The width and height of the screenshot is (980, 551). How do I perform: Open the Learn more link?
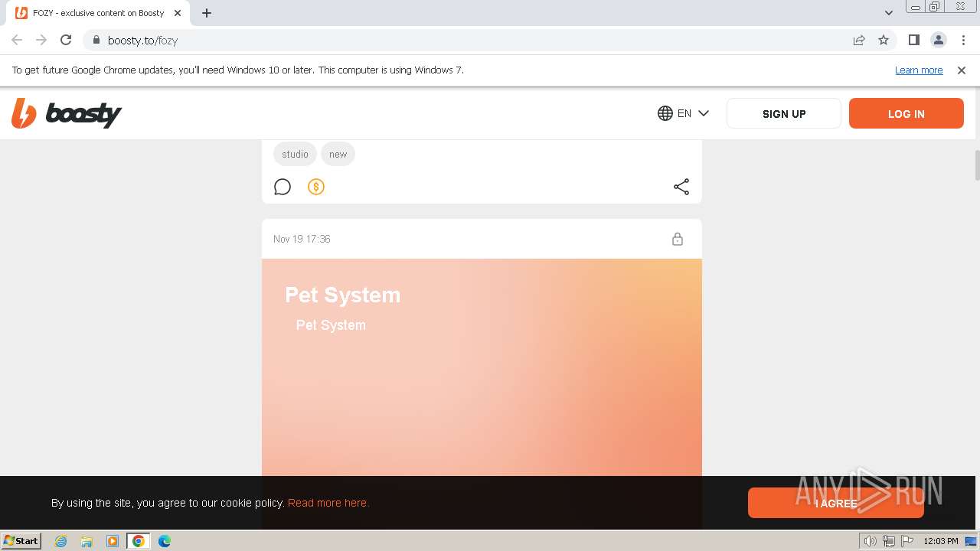click(919, 70)
